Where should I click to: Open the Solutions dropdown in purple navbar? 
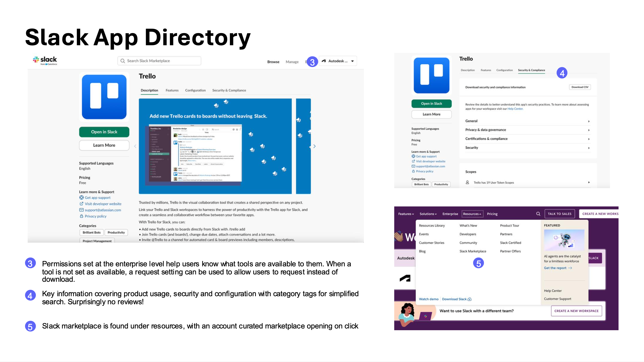pos(428,214)
